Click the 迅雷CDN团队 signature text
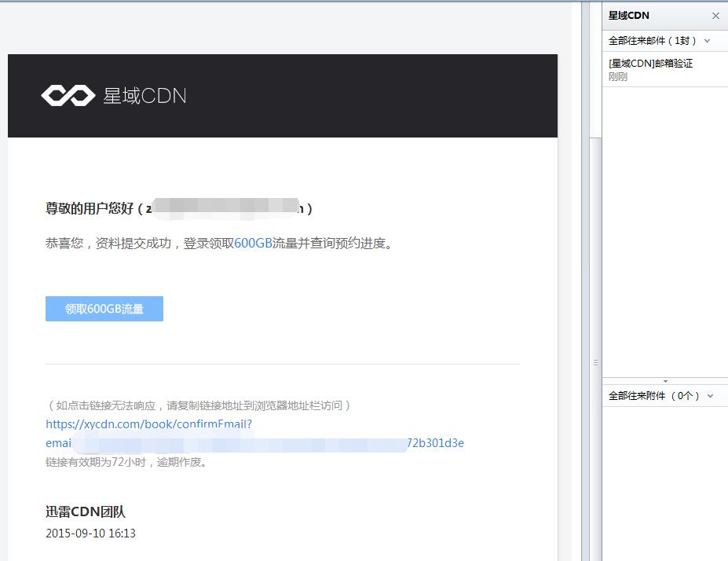 (86, 512)
